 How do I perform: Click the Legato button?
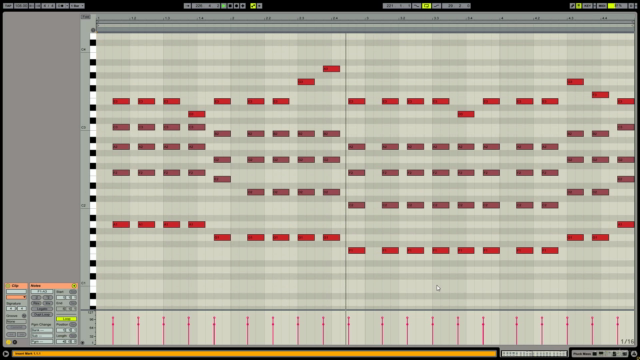click(42, 309)
